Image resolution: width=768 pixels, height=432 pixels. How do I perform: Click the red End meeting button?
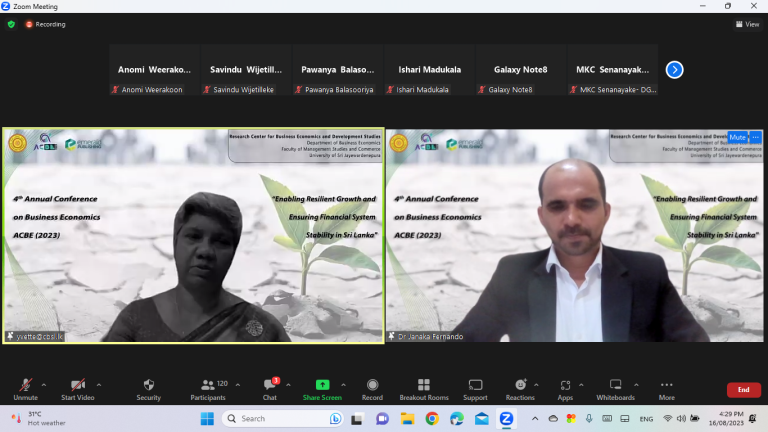(743, 389)
